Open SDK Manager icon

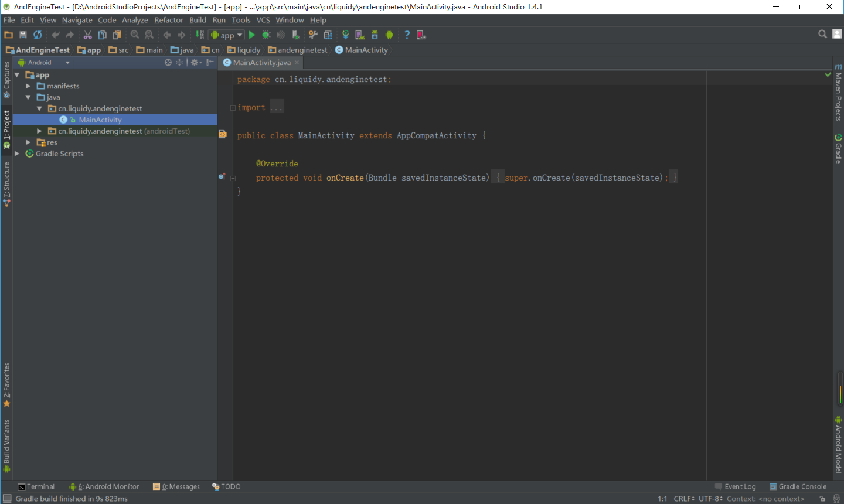[375, 35]
